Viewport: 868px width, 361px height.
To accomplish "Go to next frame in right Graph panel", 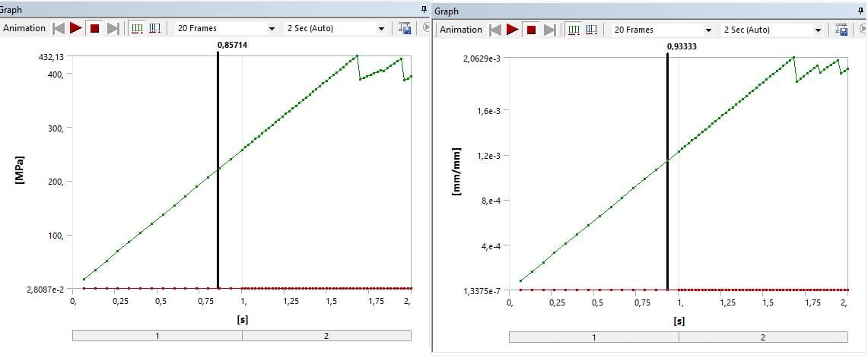I will pos(550,30).
